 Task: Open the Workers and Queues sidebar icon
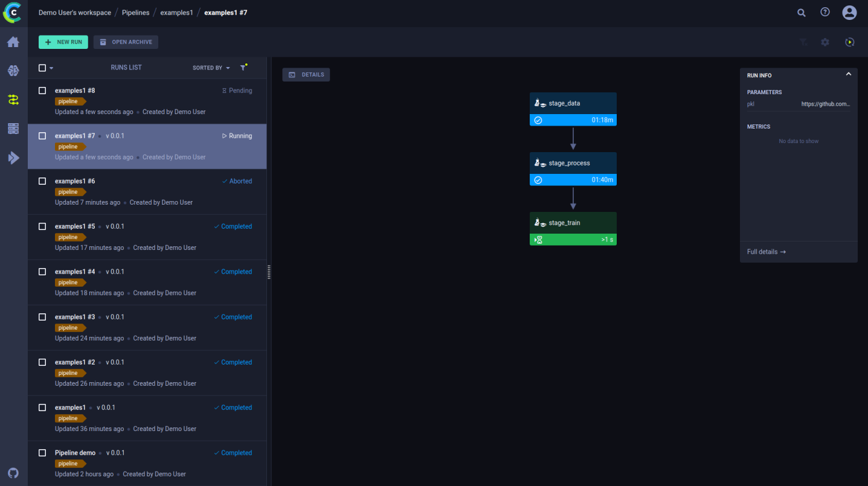13,158
